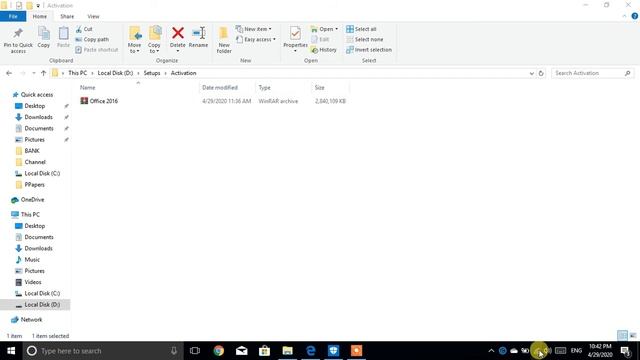640x360 pixels.
Task: Open the File menu
Action: [x=13, y=16]
